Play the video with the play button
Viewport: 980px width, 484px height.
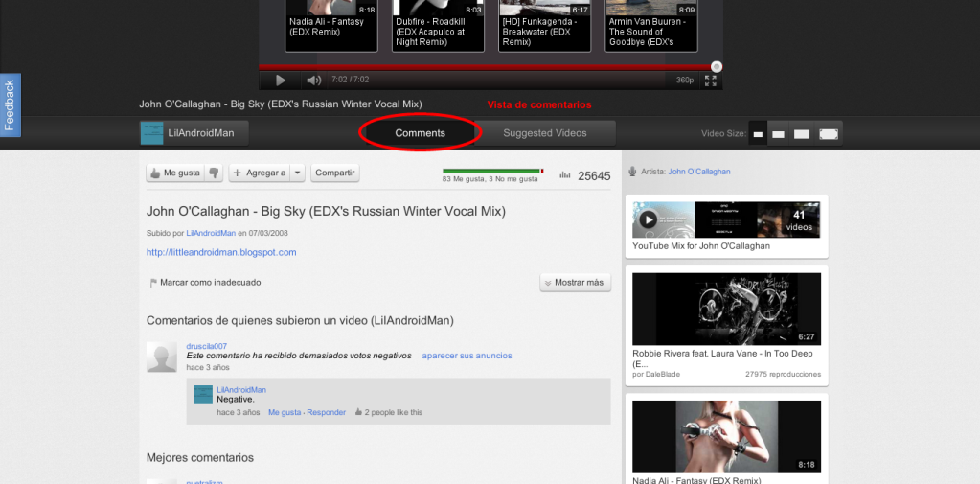(281, 81)
